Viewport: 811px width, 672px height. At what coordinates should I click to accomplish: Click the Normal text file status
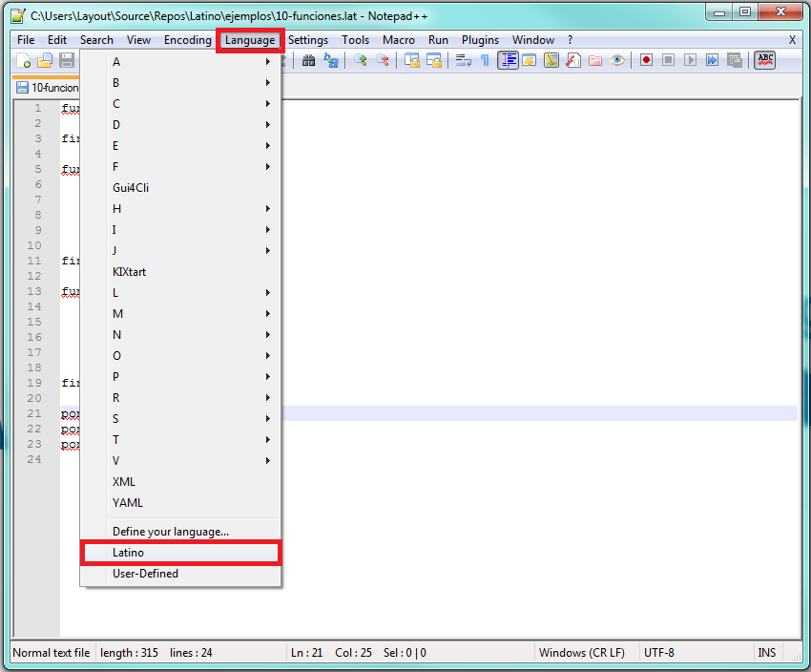[52, 653]
